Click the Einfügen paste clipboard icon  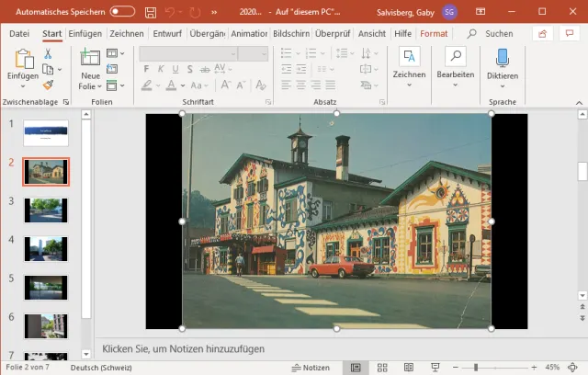click(x=23, y=60)
